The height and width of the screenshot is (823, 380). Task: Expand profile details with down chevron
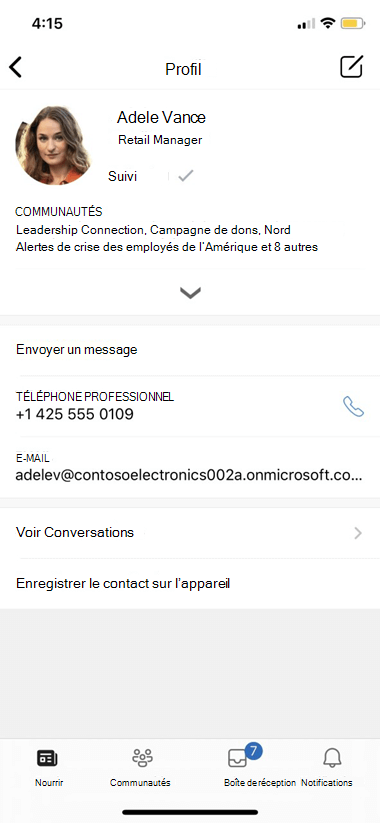pyautogui.click(x=190, y=293)
